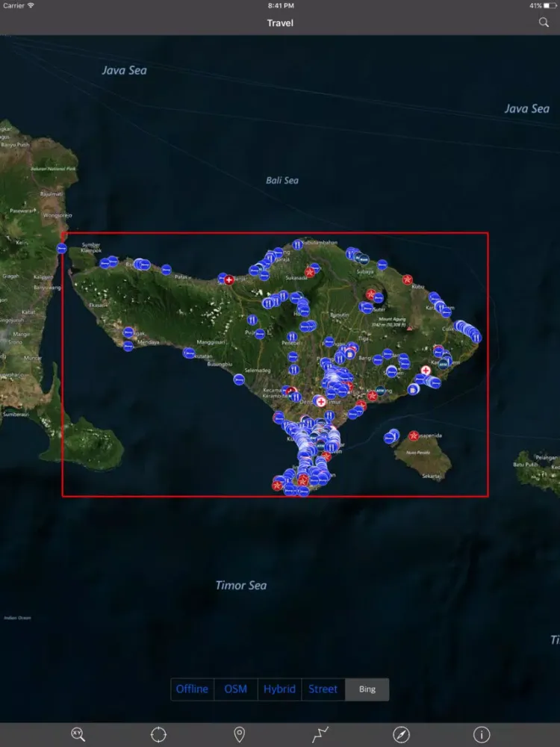The image size is (560, 747).
Task: Open the search magnifier in the title bar
Action: (x=544, y=22)
